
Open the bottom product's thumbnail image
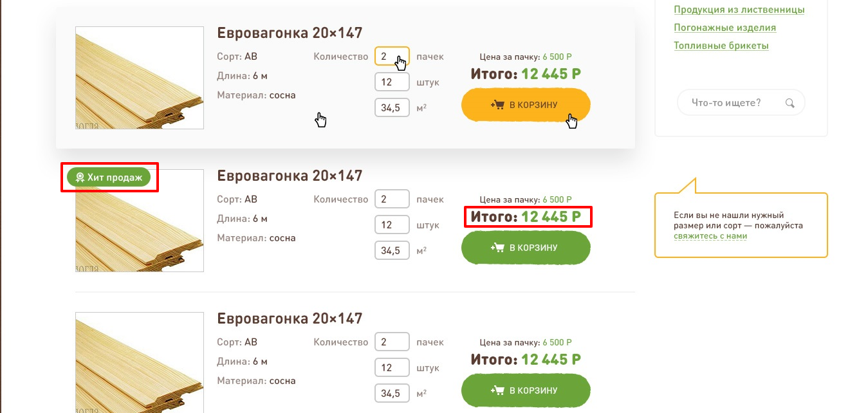[140, 362]
